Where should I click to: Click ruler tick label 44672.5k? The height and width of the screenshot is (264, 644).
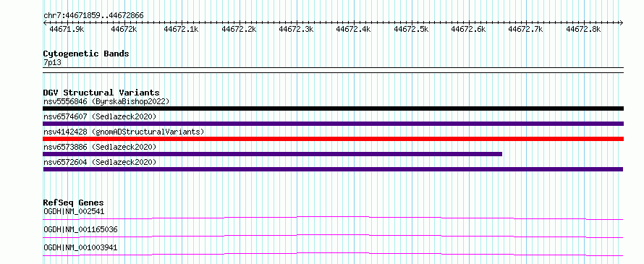tap(411, 29)
